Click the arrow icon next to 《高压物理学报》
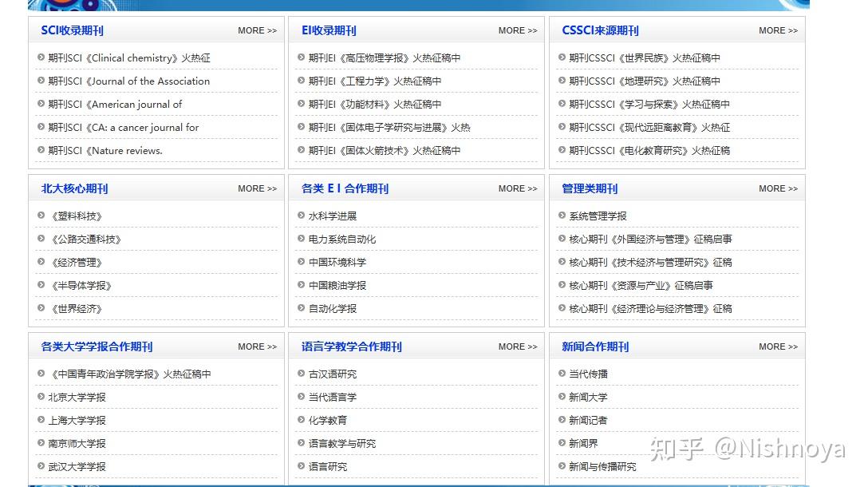Image resolution: width=868 pixels, height=487 pixels. [x=300, y=57]
